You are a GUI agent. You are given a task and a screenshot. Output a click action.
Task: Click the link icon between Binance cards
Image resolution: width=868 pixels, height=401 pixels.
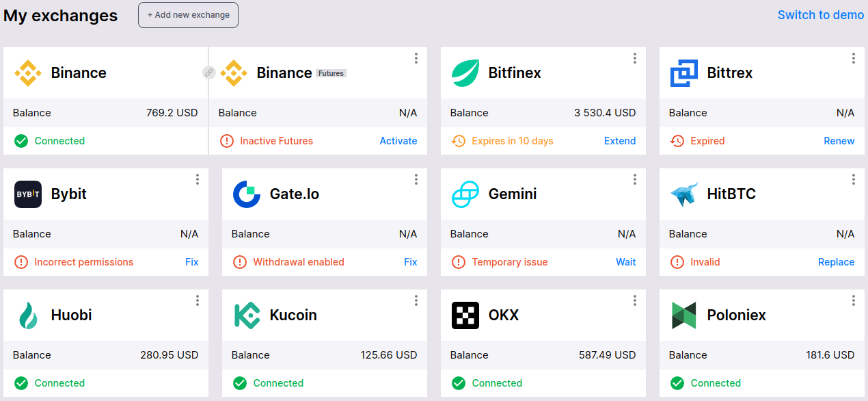[208, 72]
